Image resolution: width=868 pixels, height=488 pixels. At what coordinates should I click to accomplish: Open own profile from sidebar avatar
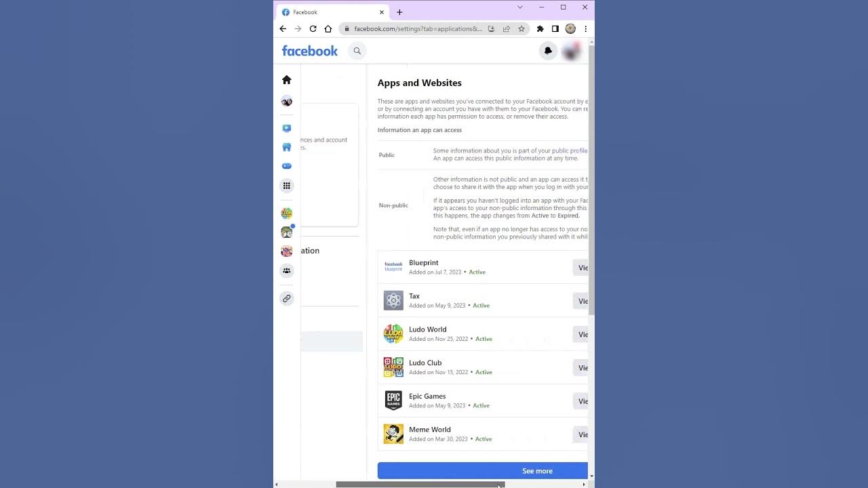(x=287, y=102)
